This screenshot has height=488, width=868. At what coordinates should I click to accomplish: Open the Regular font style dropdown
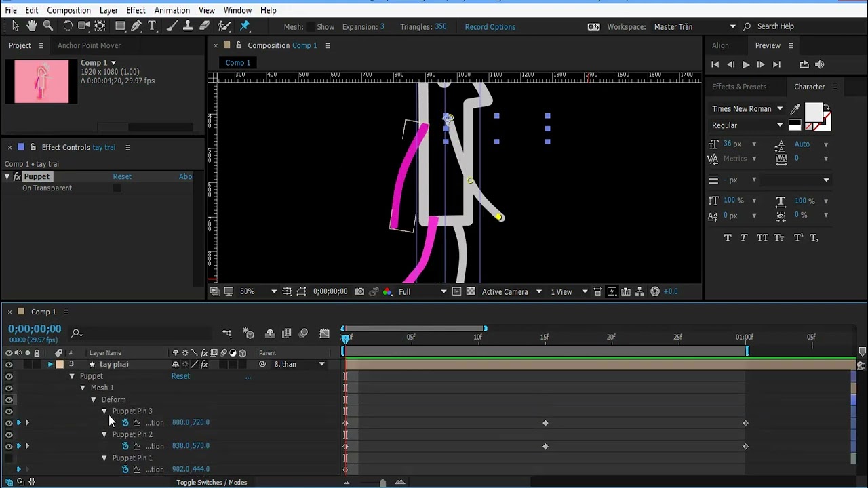coord(747,125)
